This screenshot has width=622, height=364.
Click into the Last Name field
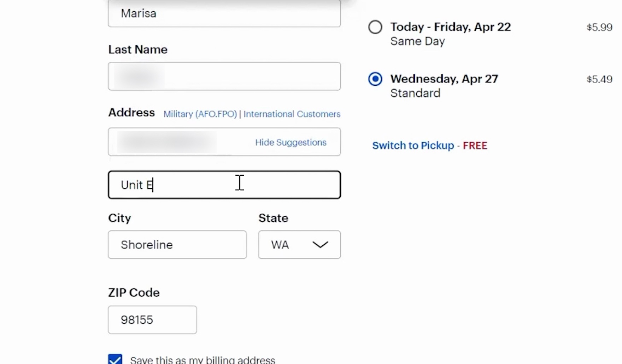[224, 76]
